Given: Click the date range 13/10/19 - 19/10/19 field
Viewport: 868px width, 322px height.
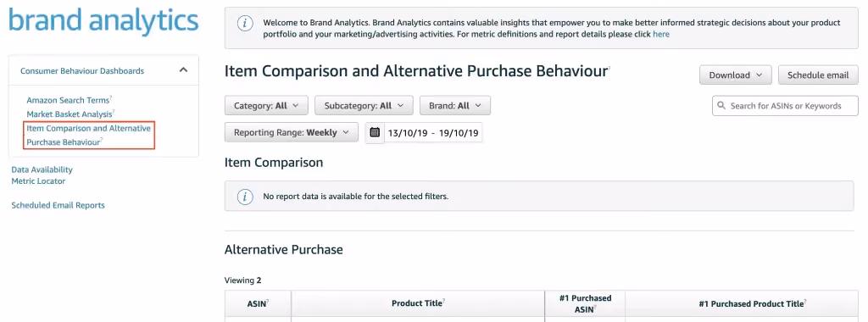Looking at the screenshot, I should pyautogui.click(x=433, y=133).
